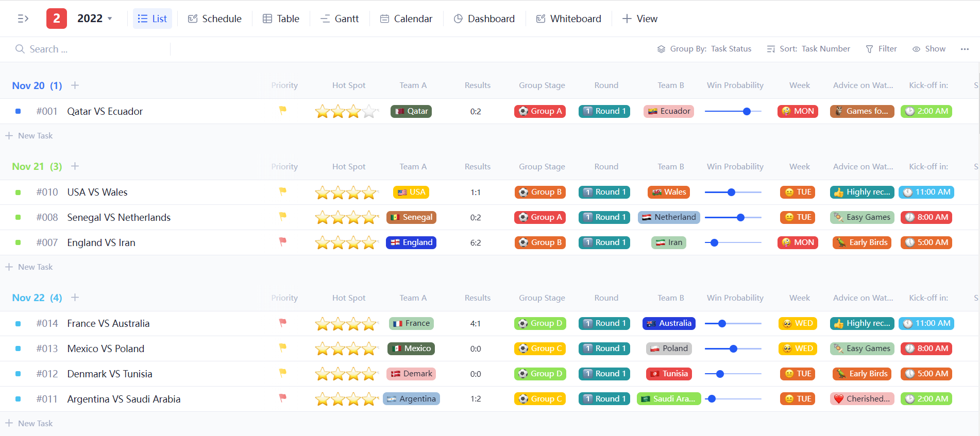Click the red priority flag for England VS Iran

coord(282,241)
